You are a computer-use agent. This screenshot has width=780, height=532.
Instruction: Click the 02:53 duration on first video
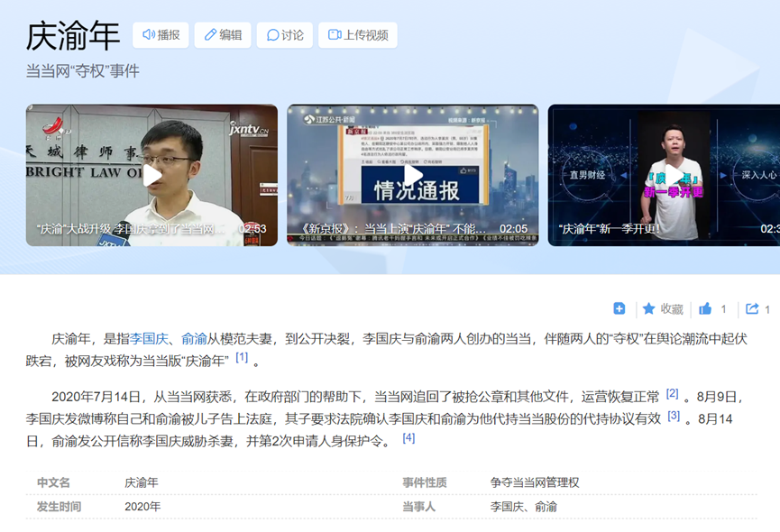coord(252,229)
